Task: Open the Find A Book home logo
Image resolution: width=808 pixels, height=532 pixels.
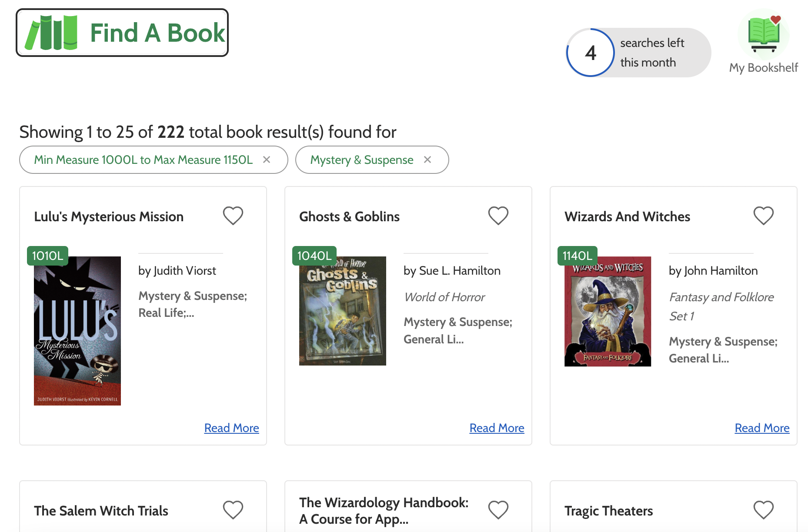Action: (x=122, y=33)
